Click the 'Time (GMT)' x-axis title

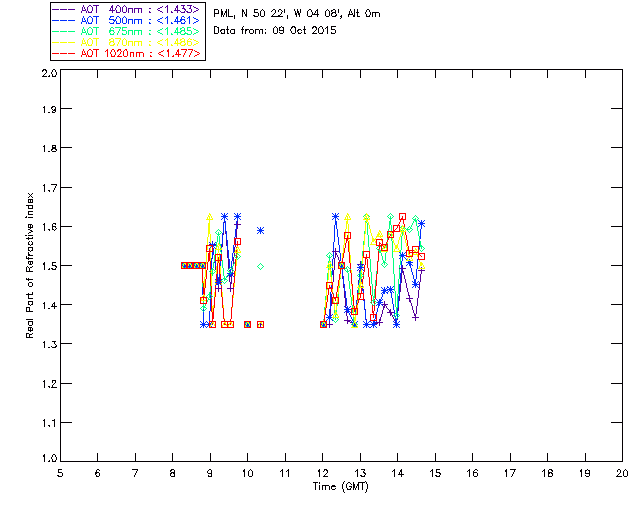340,487
